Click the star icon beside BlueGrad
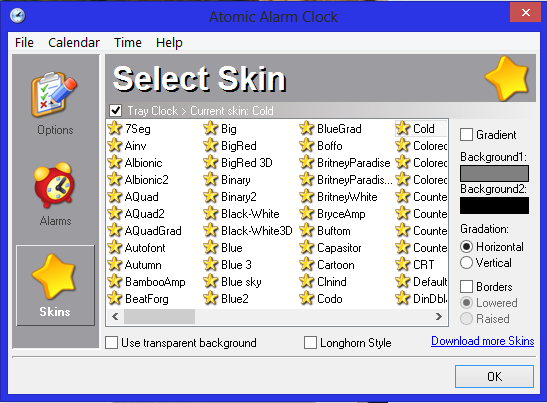This screenshot has width=547, height=403. point(307,128)
